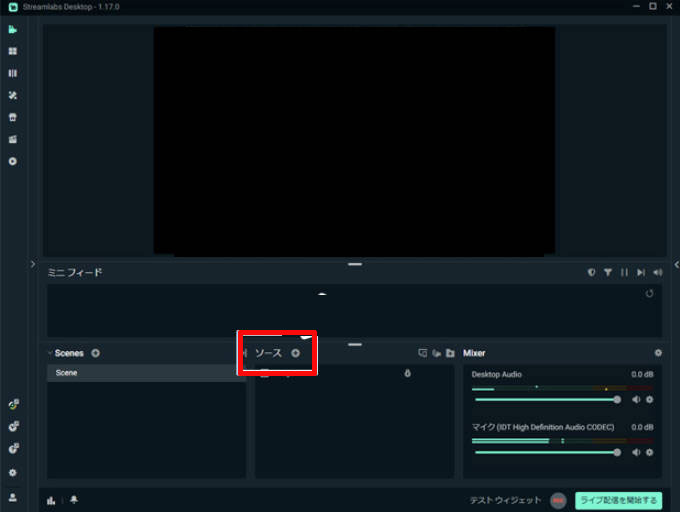Viewport: 680px width, 512px height.
Task: Expand the Scenes collection dropdown chevron
Action: [x=50, y=353]
